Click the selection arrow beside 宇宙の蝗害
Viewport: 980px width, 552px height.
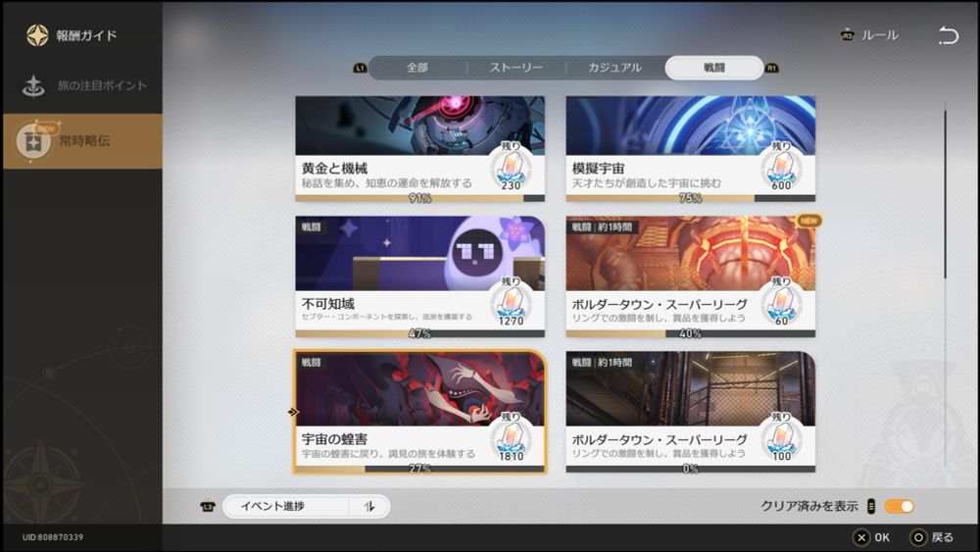[292, 412]
